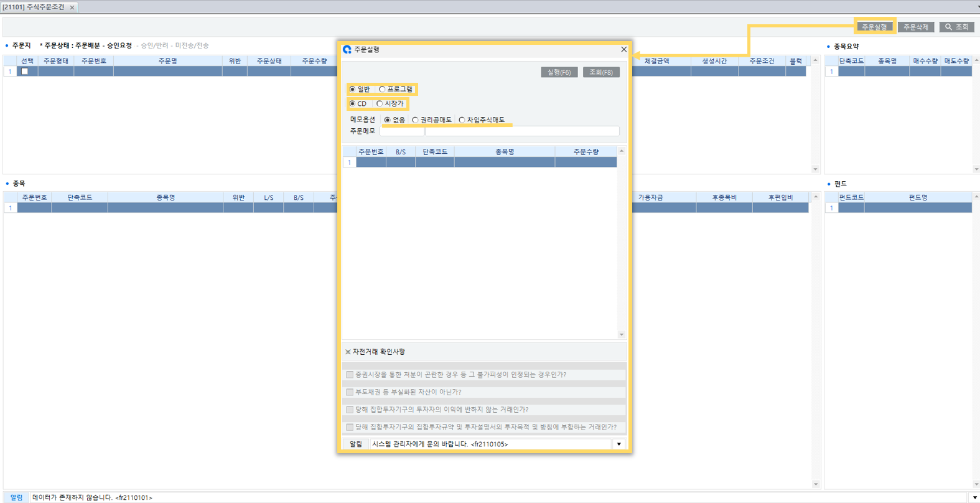Click the 주문삭제 toolbar button
Viewport: 980px width, 503px height.
916,27
